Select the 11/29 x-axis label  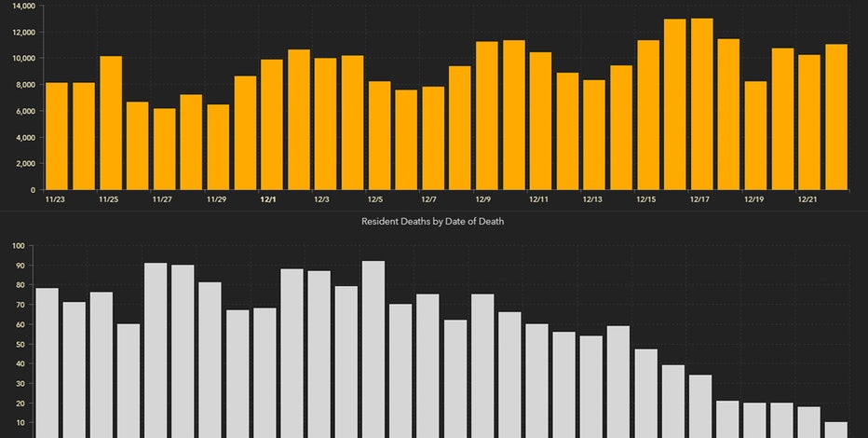point(216,199)
